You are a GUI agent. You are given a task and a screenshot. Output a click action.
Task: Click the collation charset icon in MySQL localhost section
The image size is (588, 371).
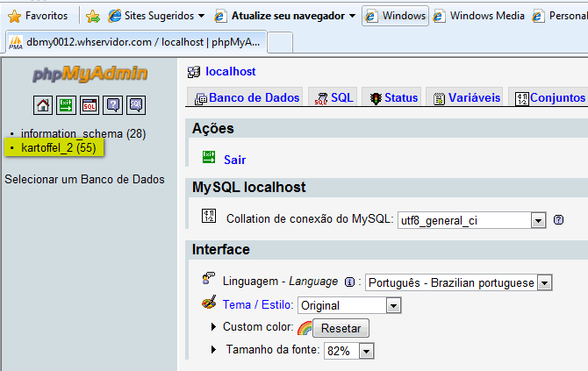(209, 217)
